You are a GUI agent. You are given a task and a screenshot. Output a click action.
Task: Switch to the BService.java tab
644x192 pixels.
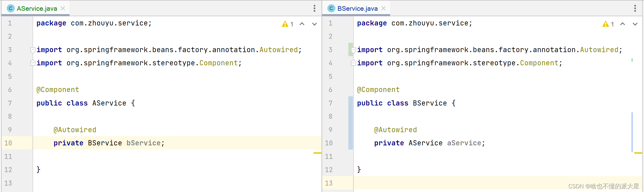click(x=357, y=9)
